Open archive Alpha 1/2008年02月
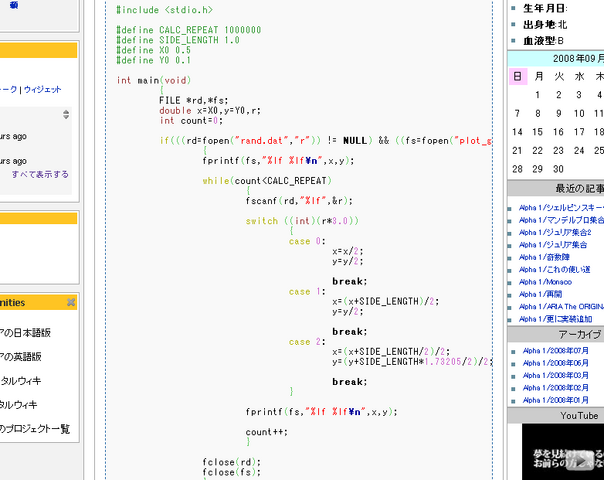 (555, 388)
